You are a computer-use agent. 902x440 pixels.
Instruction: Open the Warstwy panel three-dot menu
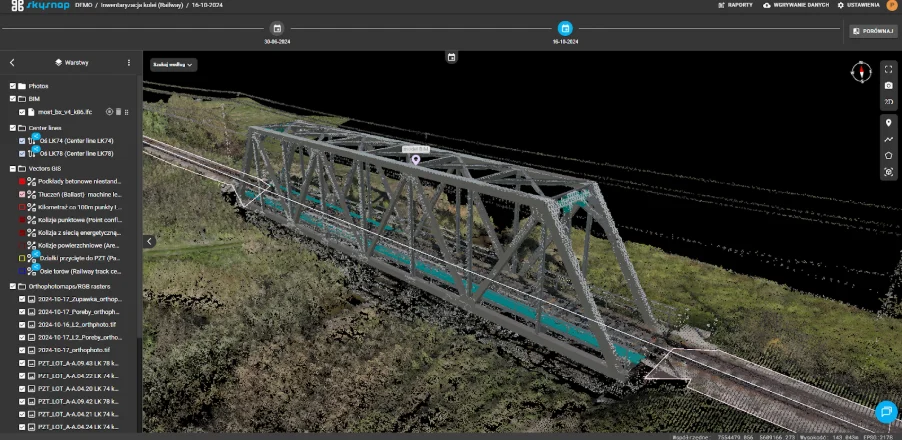coord(128,62)
